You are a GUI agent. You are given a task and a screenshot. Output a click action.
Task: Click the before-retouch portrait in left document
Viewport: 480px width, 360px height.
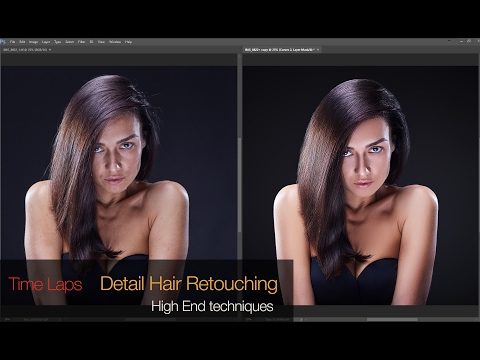pyautogui.click(x=118, y=185)
